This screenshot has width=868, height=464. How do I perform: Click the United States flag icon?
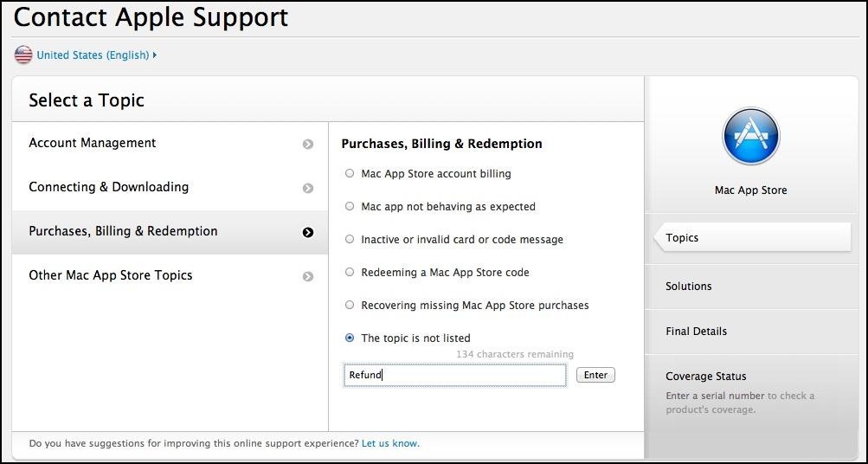click(x=23, y=55)
